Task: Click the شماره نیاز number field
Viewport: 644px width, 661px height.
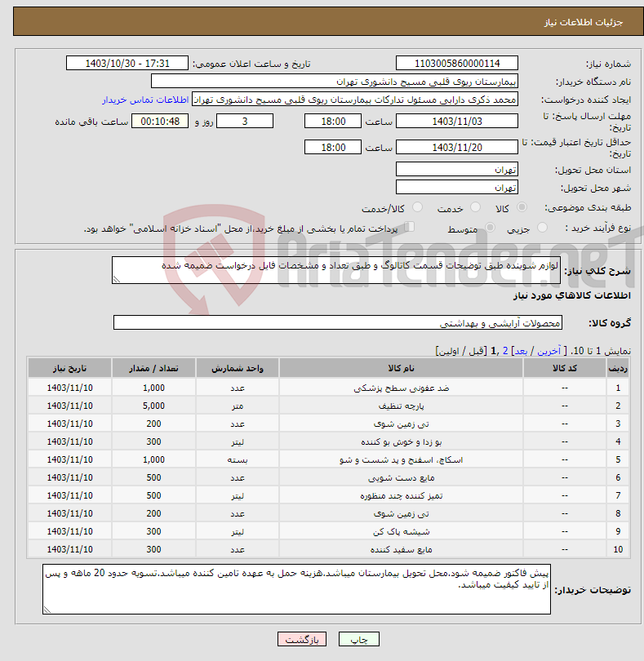Action: click(x=457, y=63)
